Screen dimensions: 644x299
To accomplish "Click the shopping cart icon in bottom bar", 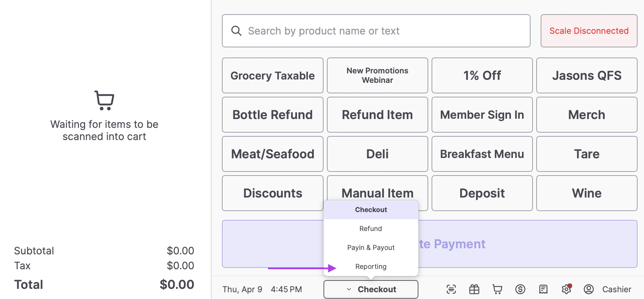I will tap(497, 289).
